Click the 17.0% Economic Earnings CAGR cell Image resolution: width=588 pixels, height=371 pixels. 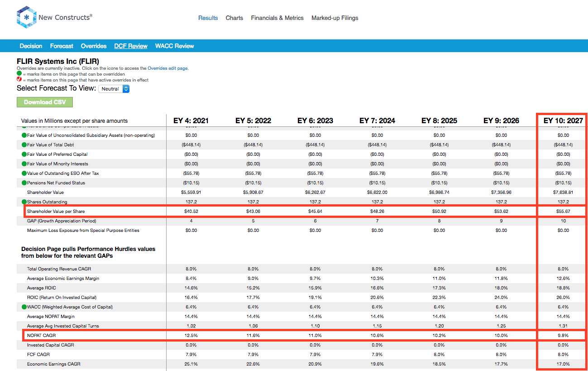(x=563, y=364)
